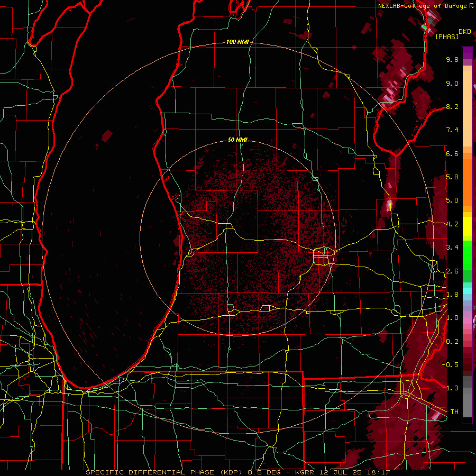476x476 pixels.
Task: Click the 4.2 scale value
Action: pyautogui.click(x=452, y=224)
